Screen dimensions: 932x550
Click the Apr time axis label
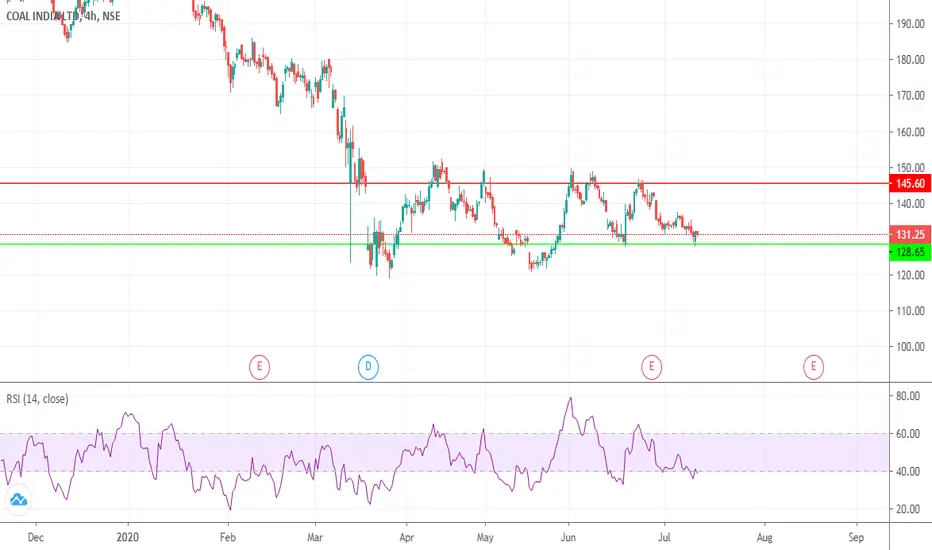(407, 538)
